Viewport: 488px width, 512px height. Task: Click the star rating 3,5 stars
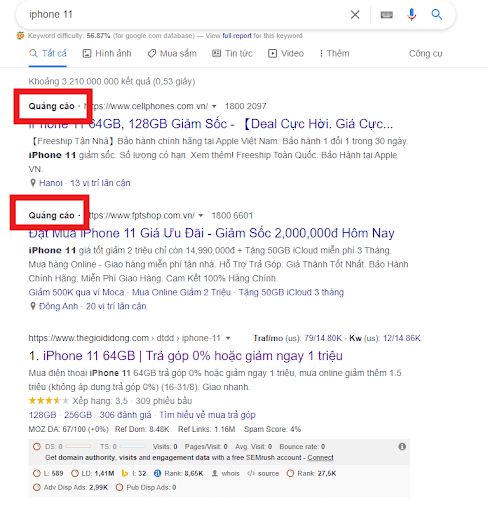click(x=49, y=401)
